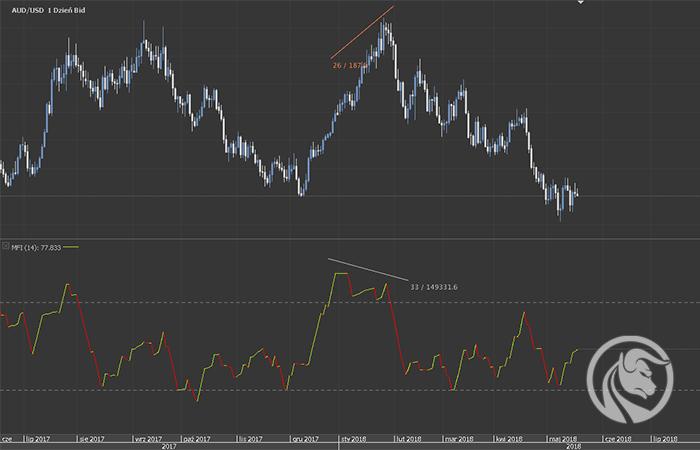700x450 pixels.
Task: Click the wrz 2017 time axis label
Action: [x=148, y=439]
